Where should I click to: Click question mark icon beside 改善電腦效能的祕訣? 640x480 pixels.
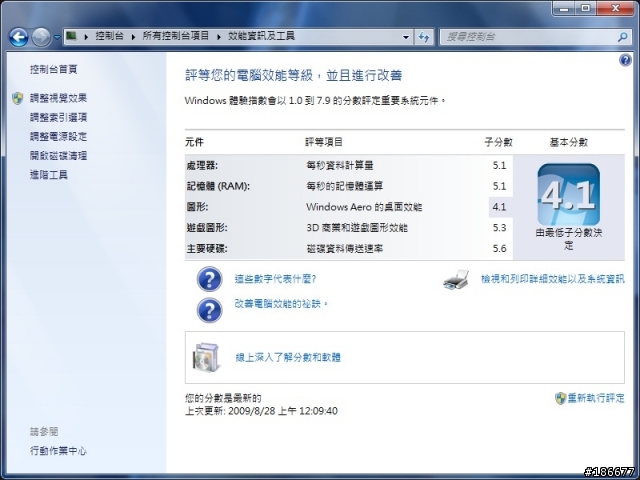(209, 310)
